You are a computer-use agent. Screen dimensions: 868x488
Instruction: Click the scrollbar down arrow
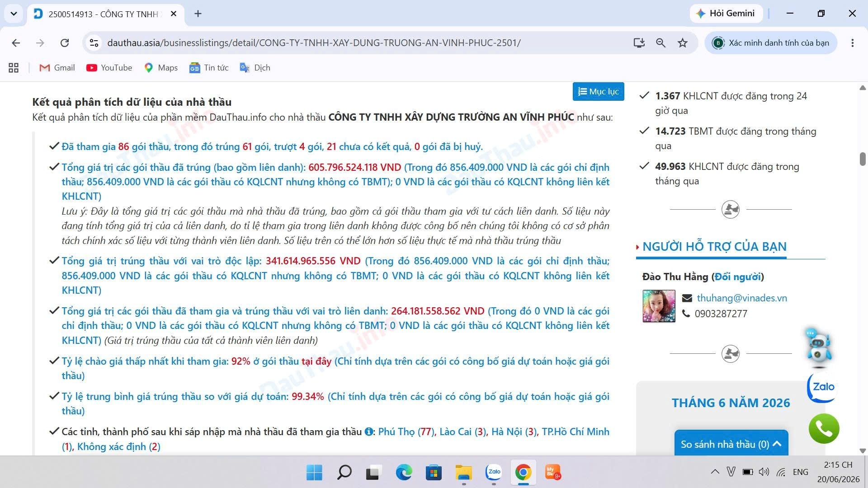863,450
